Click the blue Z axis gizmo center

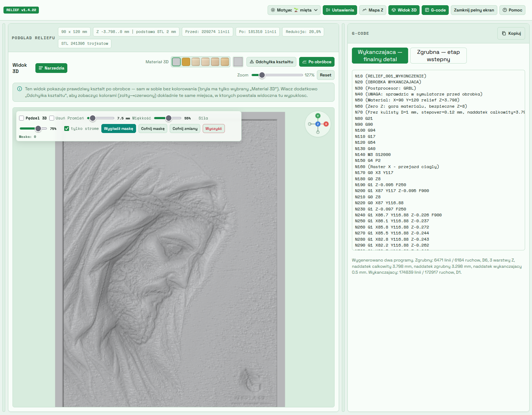[x=318, y=124]
